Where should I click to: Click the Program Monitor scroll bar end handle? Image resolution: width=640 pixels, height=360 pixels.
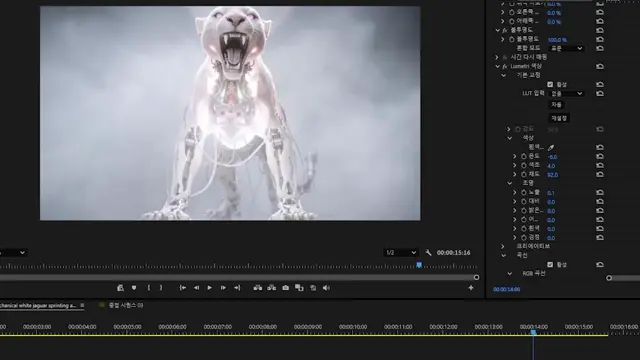tap(476, 278)
